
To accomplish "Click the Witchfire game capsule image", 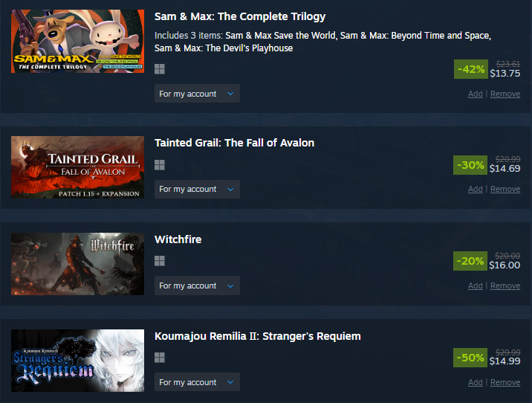I will (x=78, y=264).
